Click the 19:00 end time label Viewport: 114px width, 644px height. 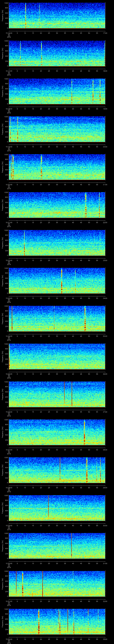[x=105, y=109]
